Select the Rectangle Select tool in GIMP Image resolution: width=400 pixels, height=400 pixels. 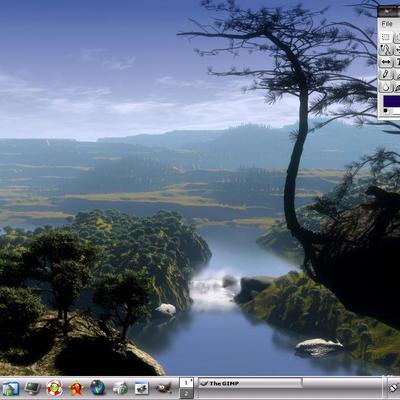(x=386, y=37)
